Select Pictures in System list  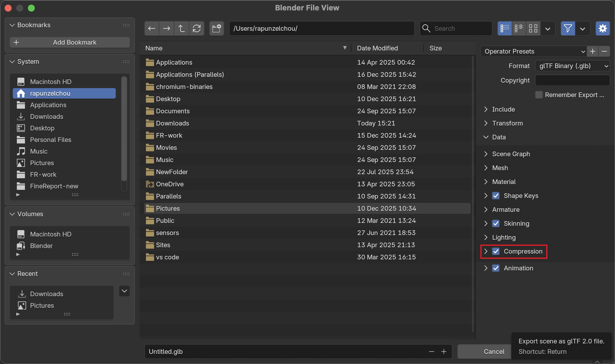tap(64, 163)
